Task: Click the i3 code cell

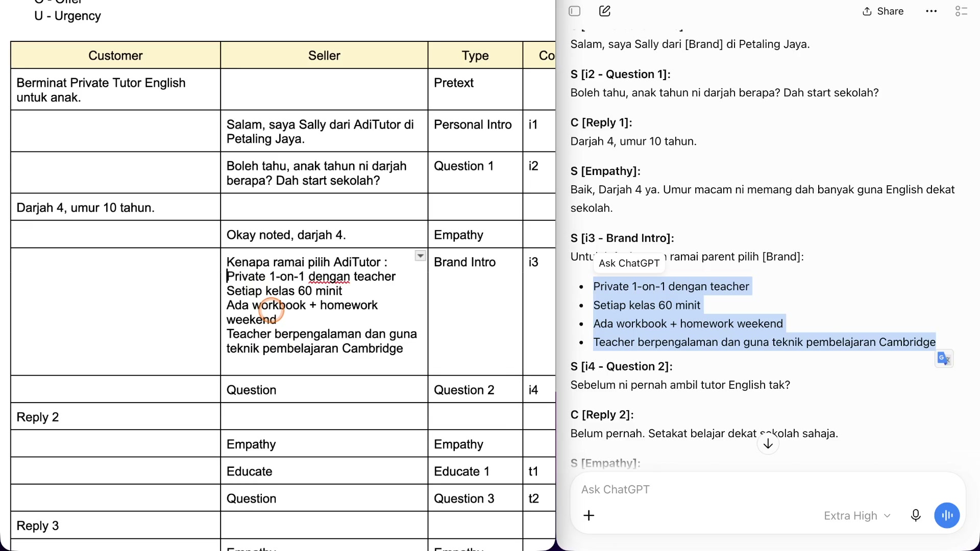Action: pos(539,312)
